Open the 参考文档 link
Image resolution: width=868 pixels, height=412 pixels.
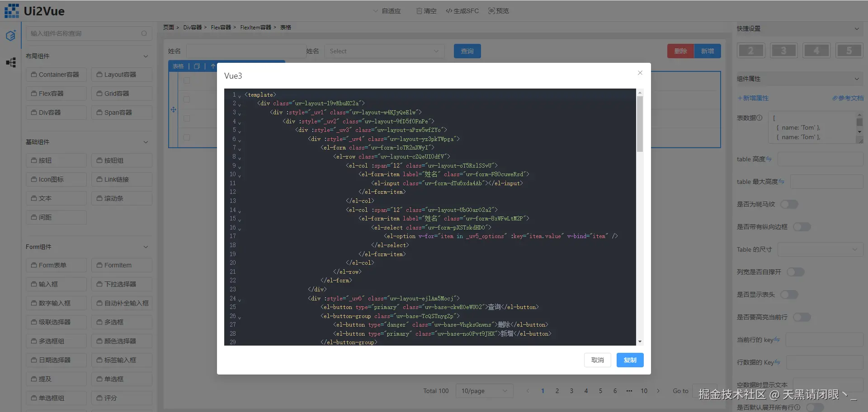pos(849,98)
